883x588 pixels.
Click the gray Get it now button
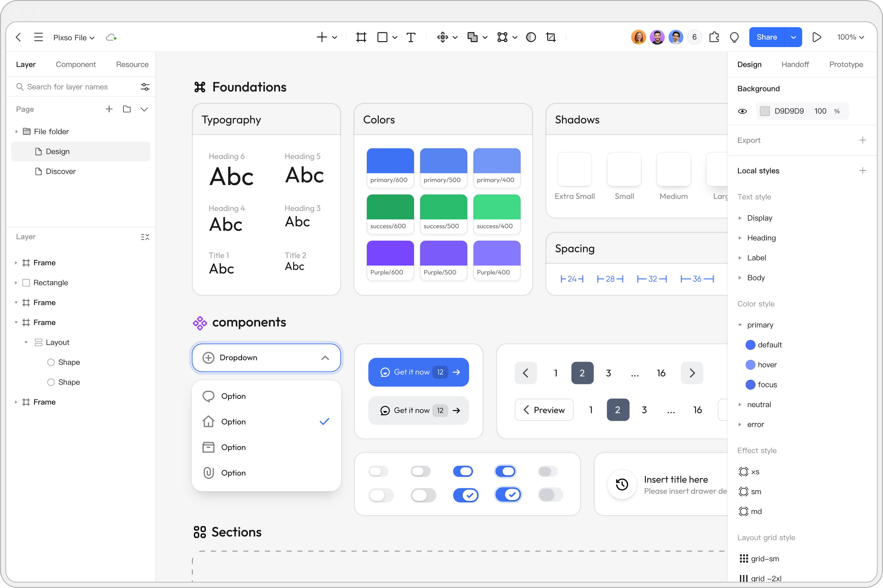[x=418, y=411]
